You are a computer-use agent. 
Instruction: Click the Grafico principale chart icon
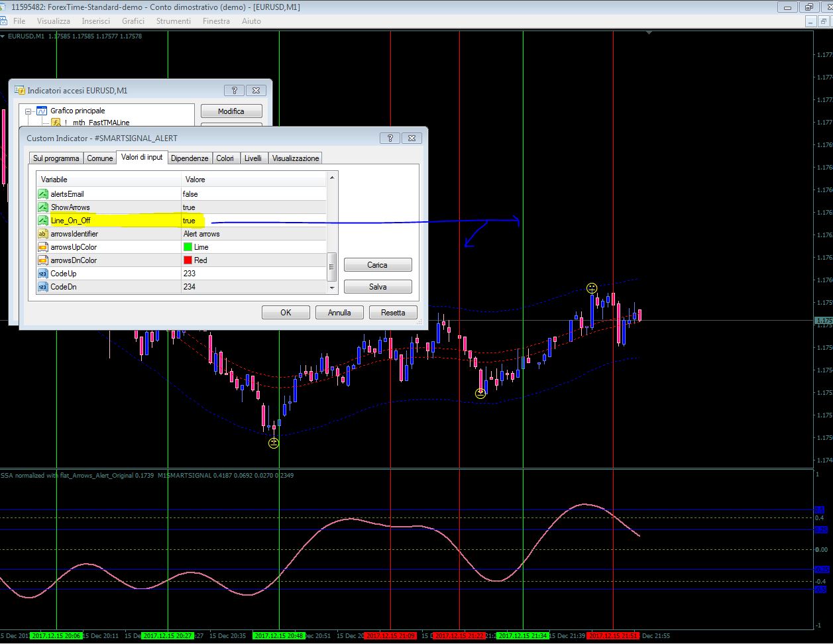(42, 111)
